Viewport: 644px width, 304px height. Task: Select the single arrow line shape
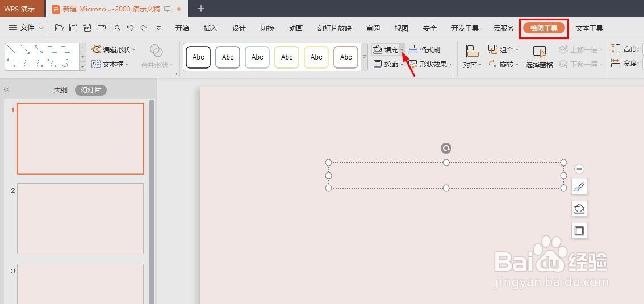coord(25,50)
